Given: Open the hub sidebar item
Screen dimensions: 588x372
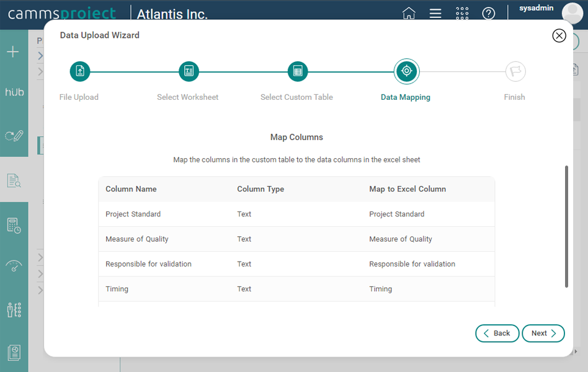Looking at the screenshot, I should (14, 92).
